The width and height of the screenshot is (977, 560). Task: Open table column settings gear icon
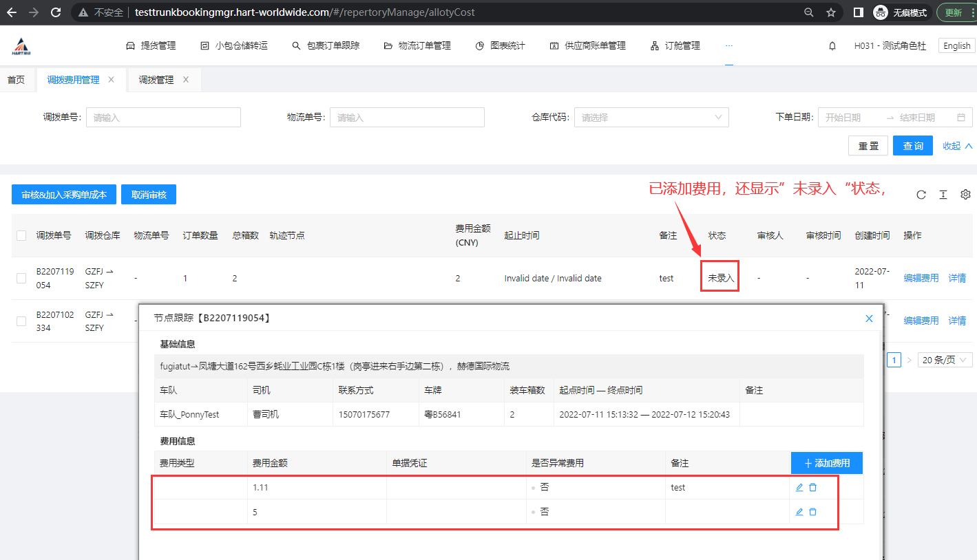pyautogui.click(x=965, y=195)
